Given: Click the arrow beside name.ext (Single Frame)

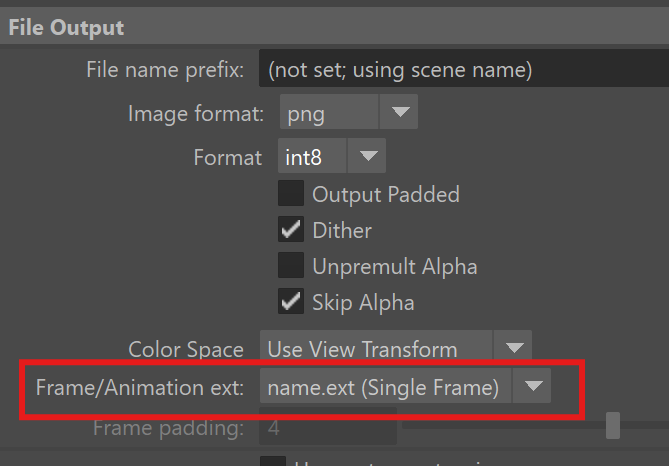Looking at the screenshot, I should pyautogui.click(x=534, y=387).
